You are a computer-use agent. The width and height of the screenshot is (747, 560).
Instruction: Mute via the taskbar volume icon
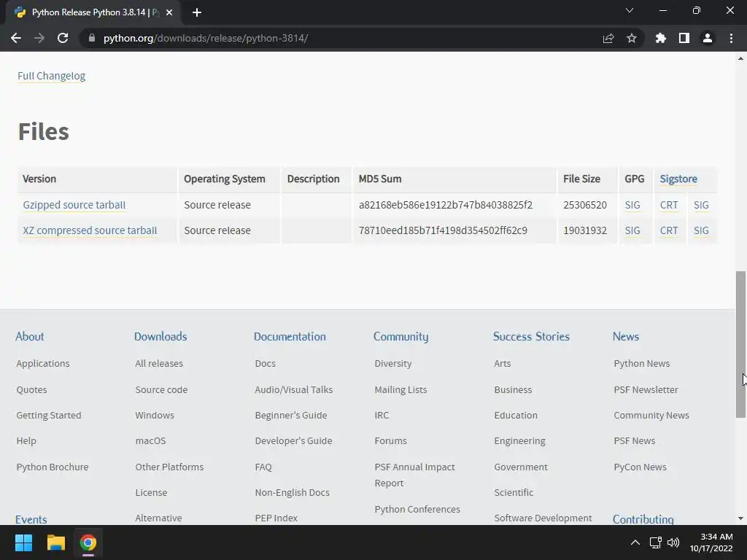pyautogui.click(x=673, y=542)
